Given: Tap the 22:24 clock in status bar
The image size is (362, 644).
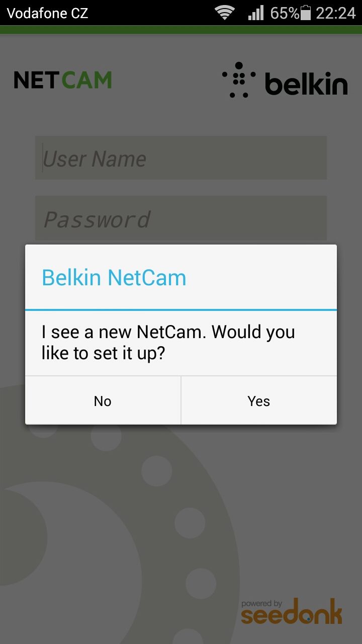Looking at the screenshot, I should pos(336,13).
